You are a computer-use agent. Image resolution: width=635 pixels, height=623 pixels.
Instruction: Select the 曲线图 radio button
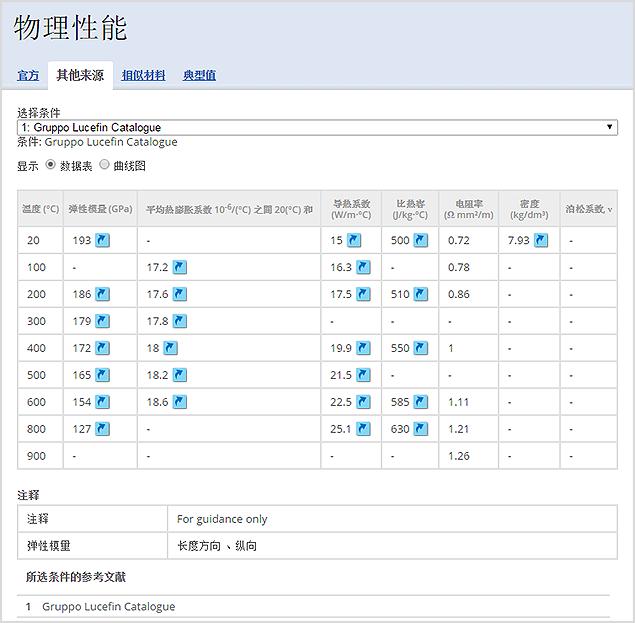coord(104,164)
